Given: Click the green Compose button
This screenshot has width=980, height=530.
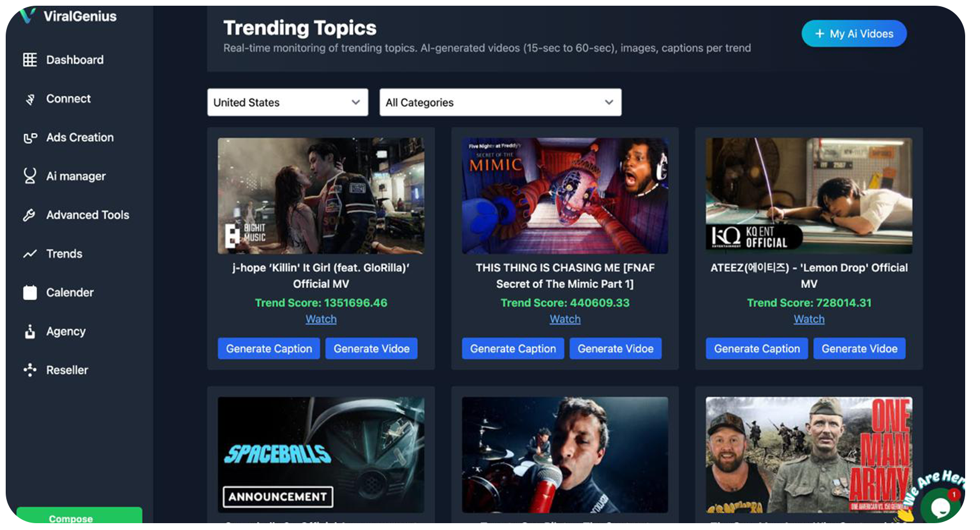Looking at the screenshot, I should [x=79, y=515].
